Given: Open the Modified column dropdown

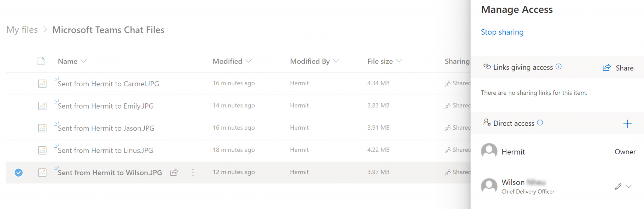Looking at the screenshot, I should 249,61.
